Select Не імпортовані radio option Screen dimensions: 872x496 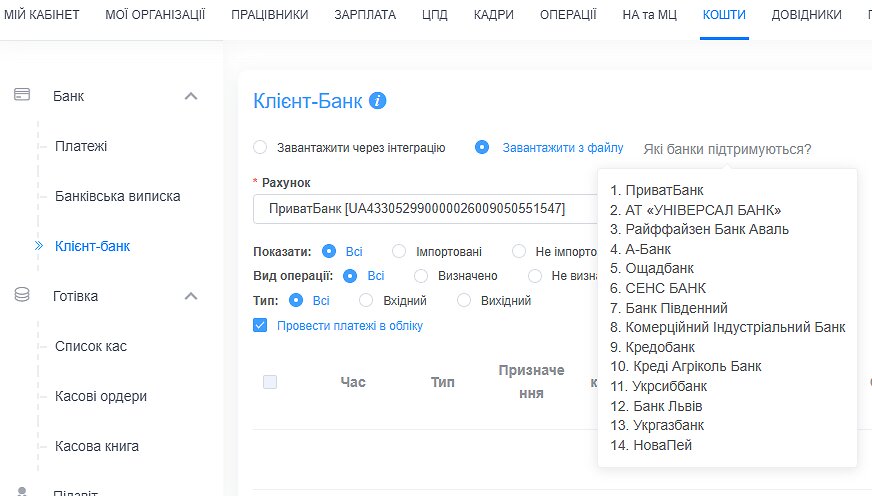519,251
